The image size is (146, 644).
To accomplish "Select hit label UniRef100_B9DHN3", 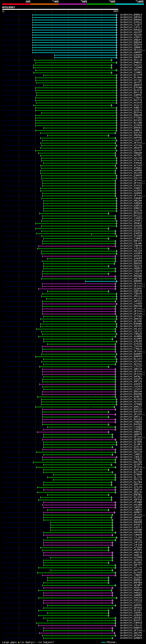I will pyautogui.click(x=131, y=281).
